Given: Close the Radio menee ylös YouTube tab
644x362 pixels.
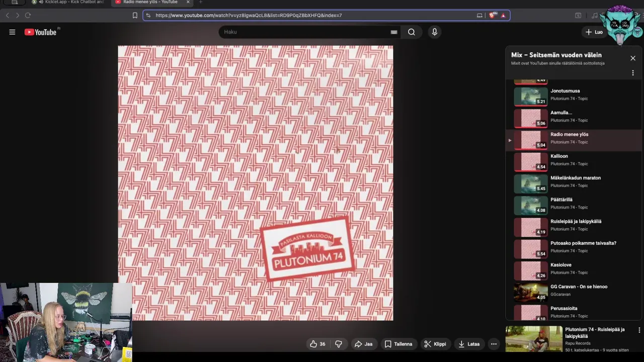Looking at the screenshot, I should pos(188,2).
